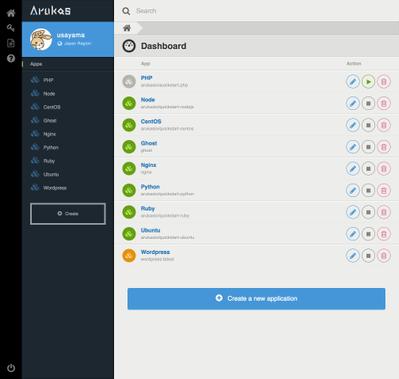Open the Ubuntu link in the dashboard

[150, 230]
